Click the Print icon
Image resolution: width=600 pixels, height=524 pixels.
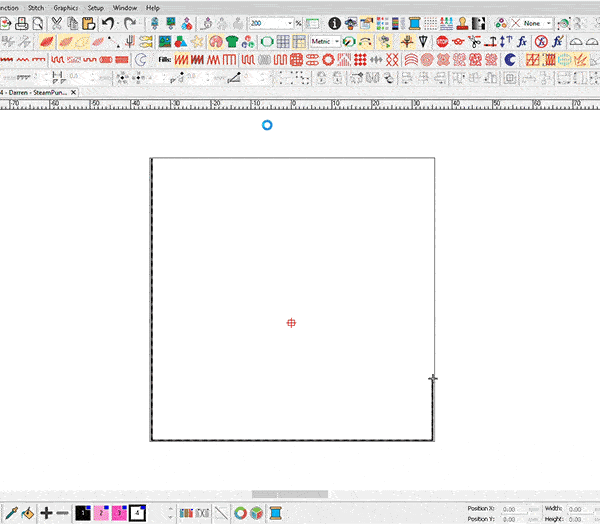(22, 24)
